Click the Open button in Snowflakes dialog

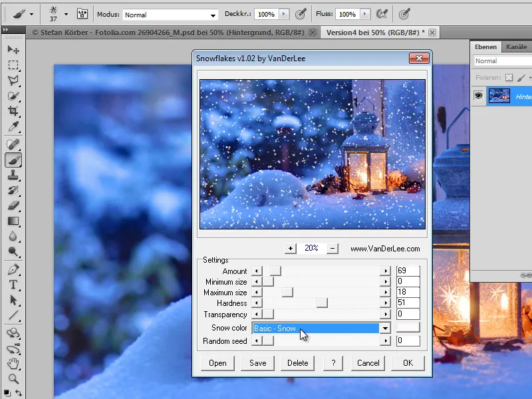pyautogui.click(x=218, y=363)
